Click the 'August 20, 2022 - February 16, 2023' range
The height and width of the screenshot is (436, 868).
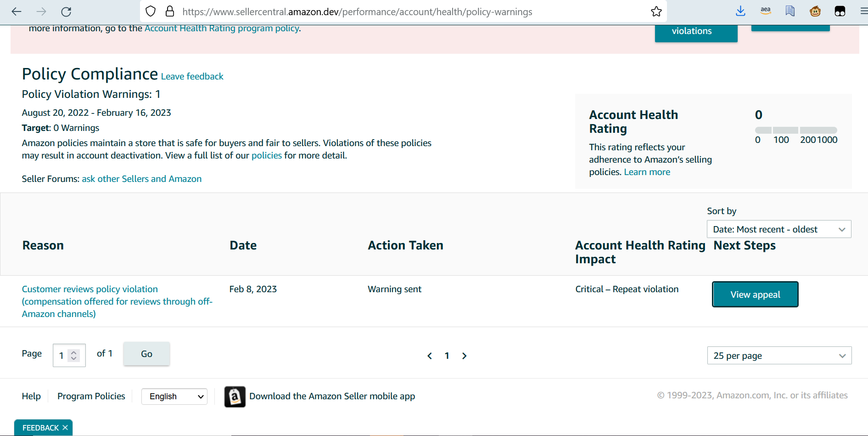point(96,113)
